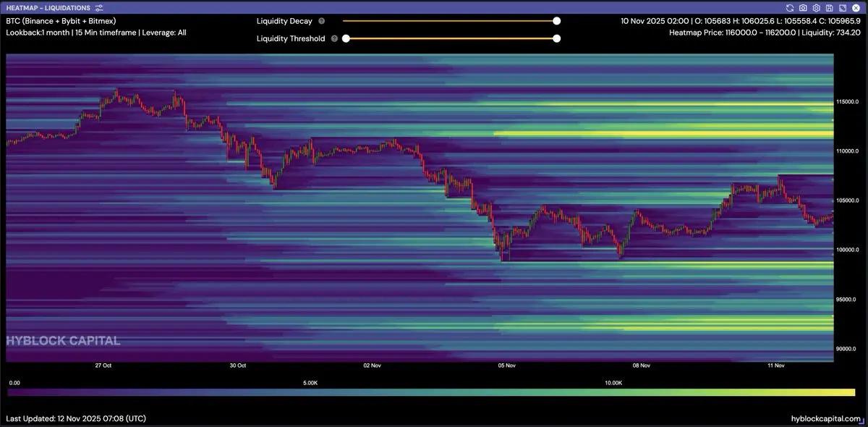Open the heatmap filter settings icon
This screenshot has height=427, width=868.
click(99, 7)
